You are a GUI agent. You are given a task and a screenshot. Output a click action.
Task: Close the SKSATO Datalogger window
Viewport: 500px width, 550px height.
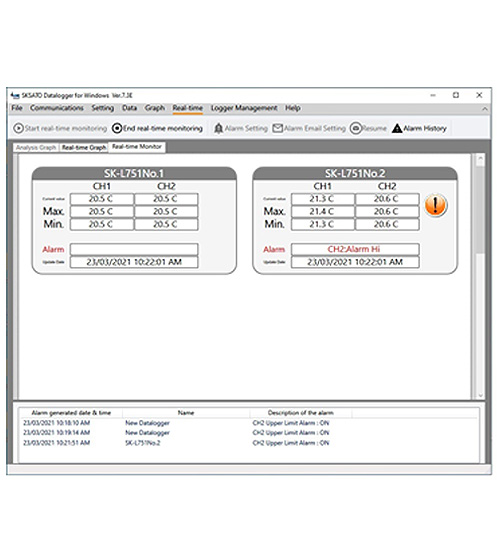point(479,95)
